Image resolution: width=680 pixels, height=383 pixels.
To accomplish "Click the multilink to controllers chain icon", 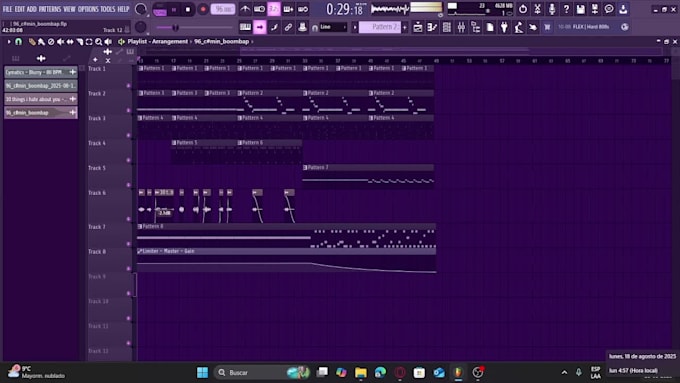I will [288, 27].
